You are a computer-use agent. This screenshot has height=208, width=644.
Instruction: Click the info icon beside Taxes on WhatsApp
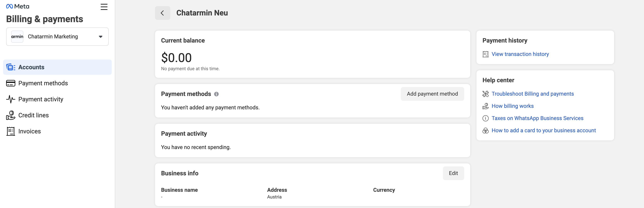coord(485,118)
